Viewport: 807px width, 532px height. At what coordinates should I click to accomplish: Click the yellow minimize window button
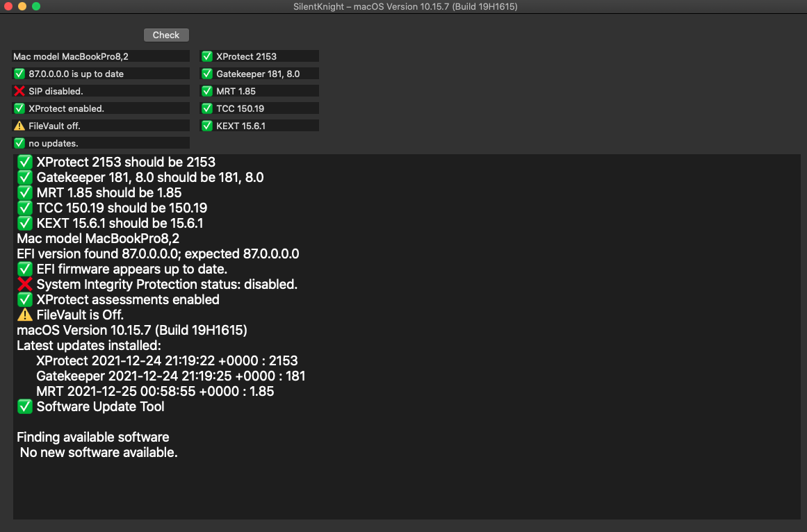point(22,6)
